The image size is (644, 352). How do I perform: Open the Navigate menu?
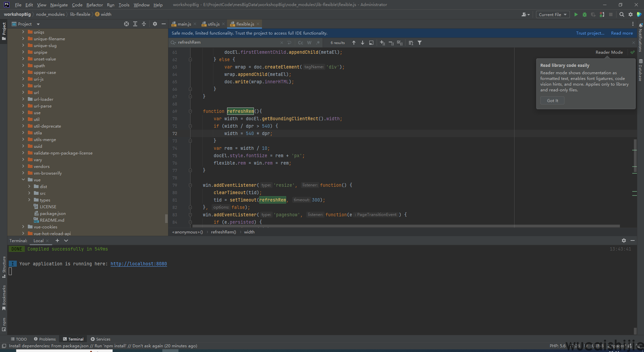coord(59,5)
